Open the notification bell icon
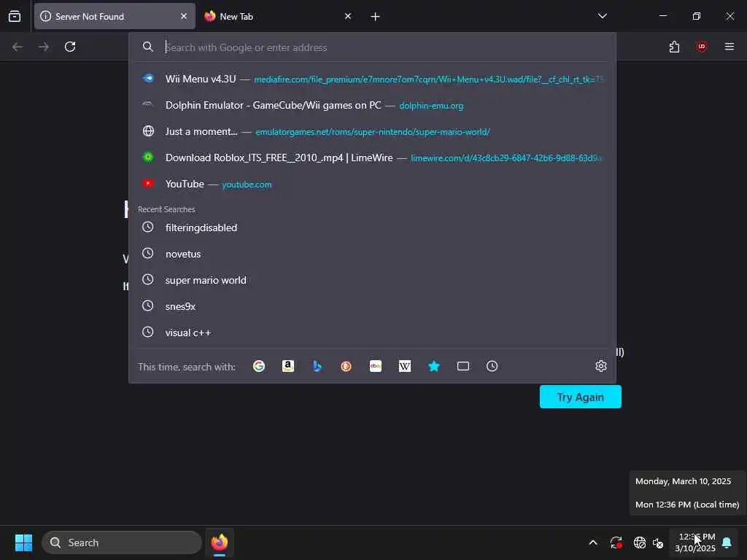 pyautogui.click(x=727, y=542)
